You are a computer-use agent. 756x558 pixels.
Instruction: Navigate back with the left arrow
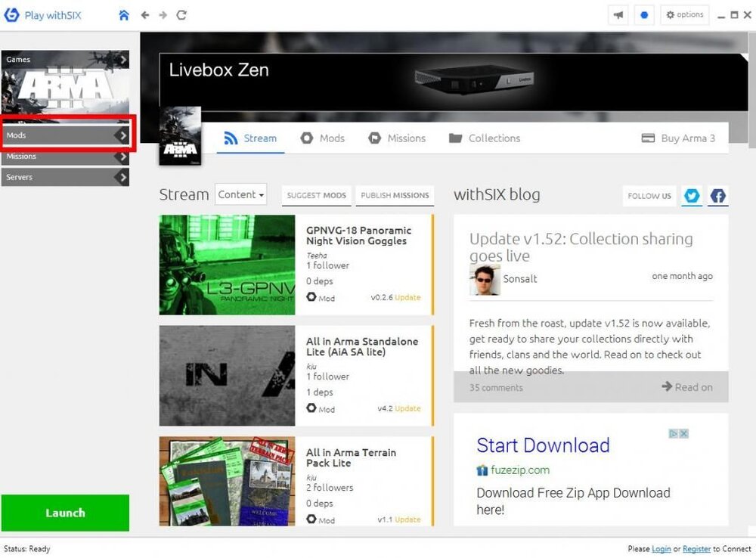click(x=144, y=15)
